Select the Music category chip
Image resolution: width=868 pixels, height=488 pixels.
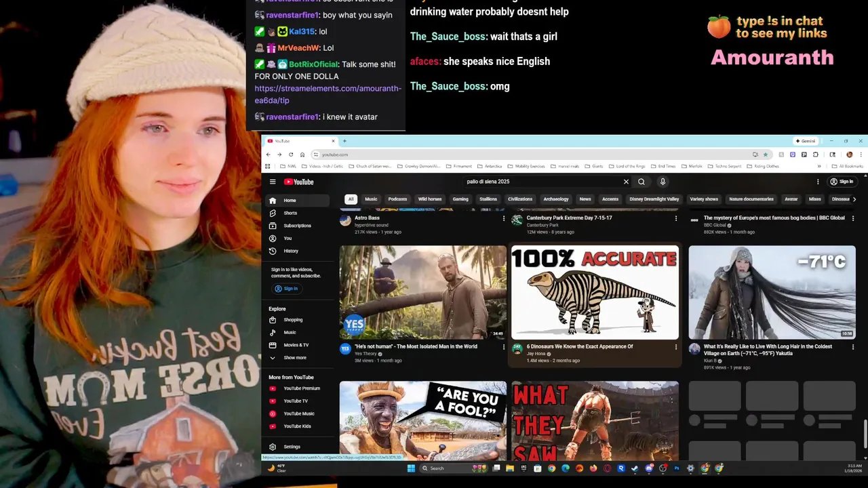[x=371, y=199]
